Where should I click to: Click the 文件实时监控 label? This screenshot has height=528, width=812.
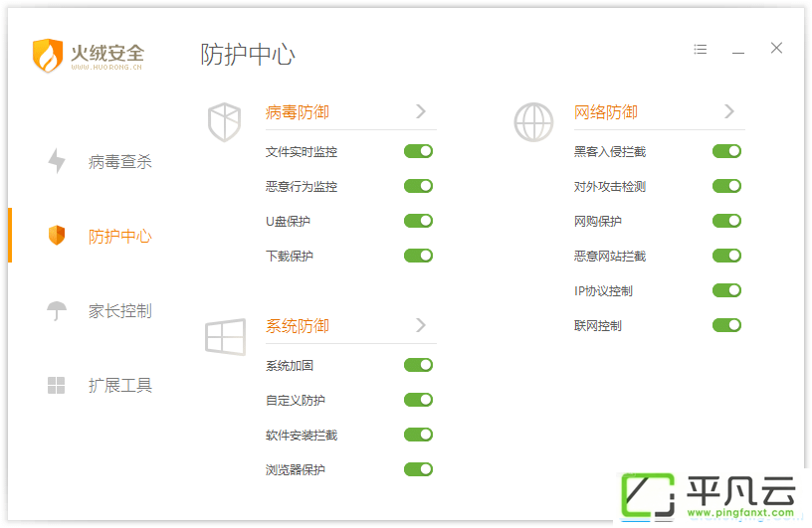tap(302, 152)
